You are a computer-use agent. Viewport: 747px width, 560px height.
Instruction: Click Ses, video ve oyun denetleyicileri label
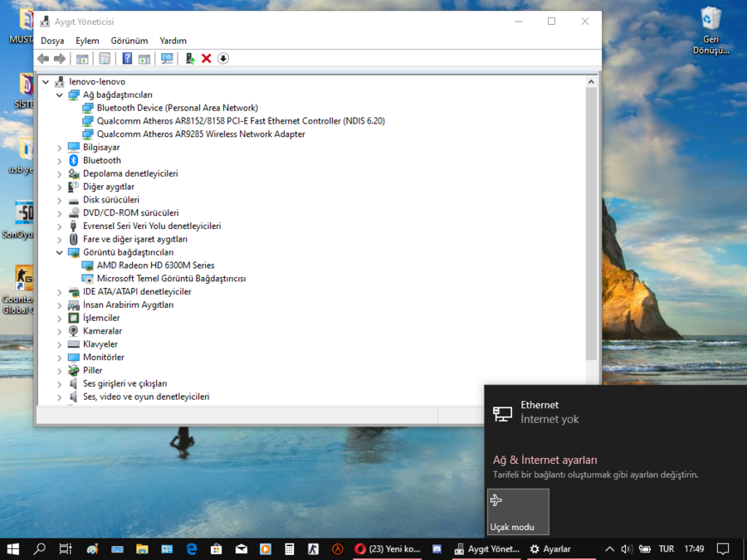(146, 397)
